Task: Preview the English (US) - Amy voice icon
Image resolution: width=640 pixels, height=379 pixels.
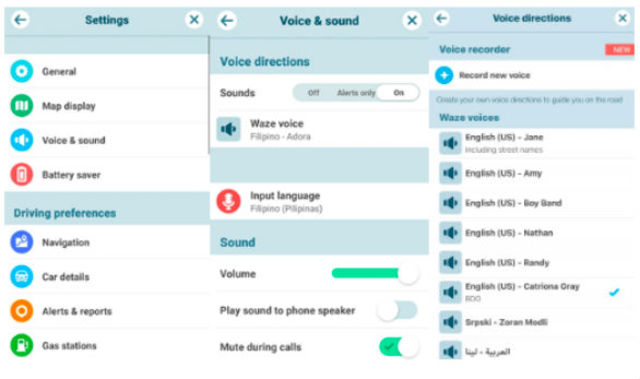Action: (x=450, y=173)
